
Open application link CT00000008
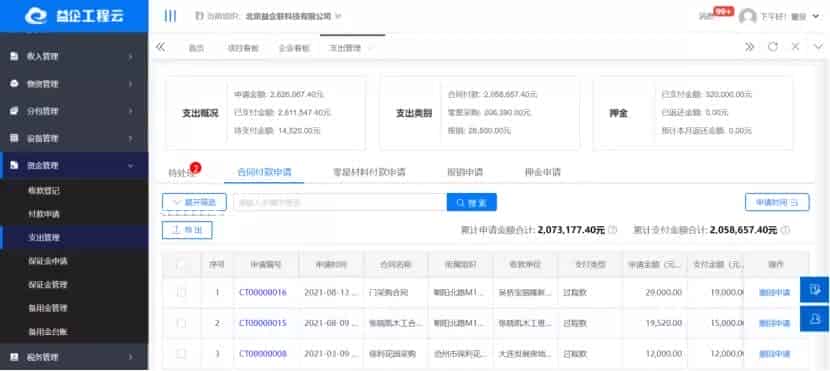[x=263, y=354]
